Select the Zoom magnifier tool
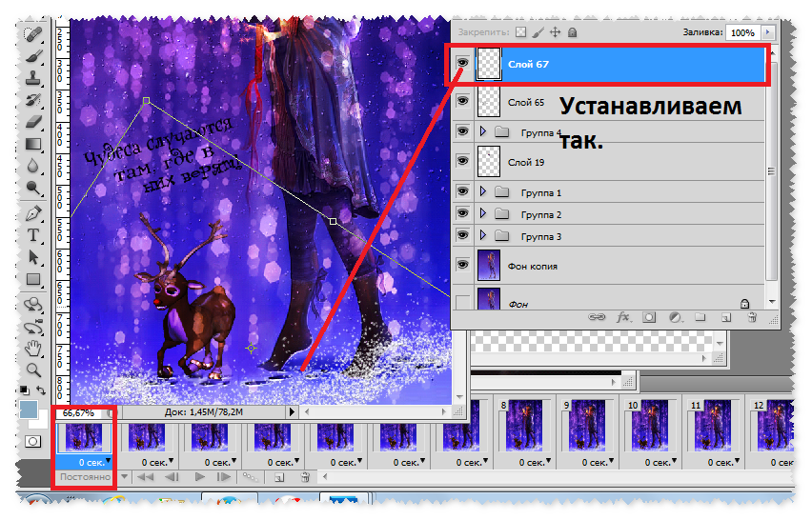Screen dimensions: 812x520 tap(33, 370)
